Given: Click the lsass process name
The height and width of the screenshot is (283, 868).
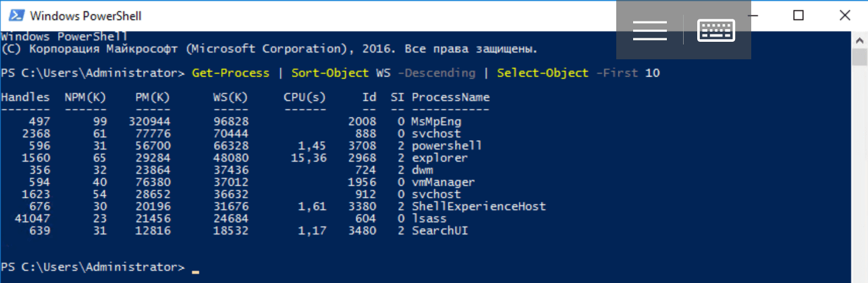Looking at the screenshot, I should [x=429, y=219].
